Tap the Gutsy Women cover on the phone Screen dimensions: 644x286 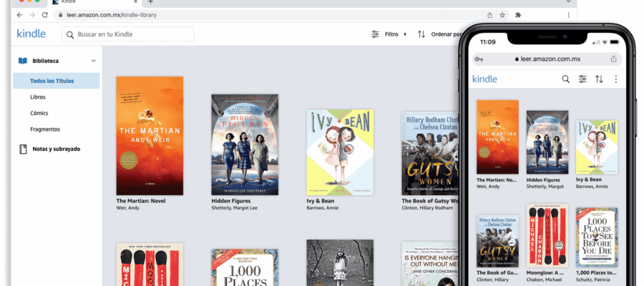497,241
